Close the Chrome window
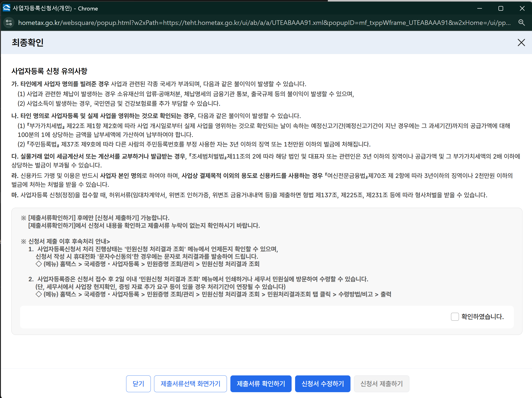 click(x=522, y=8)
